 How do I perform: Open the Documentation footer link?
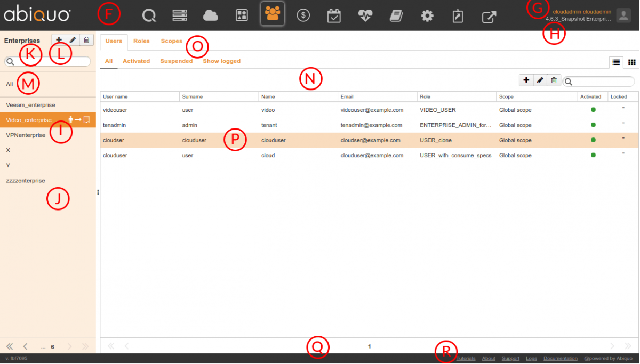(560, 359)
